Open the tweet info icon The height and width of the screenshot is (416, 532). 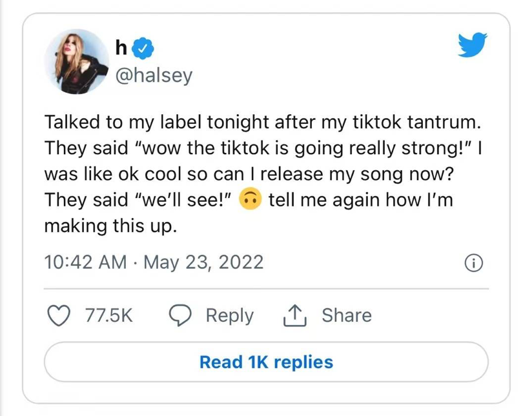tap(475, 262)
